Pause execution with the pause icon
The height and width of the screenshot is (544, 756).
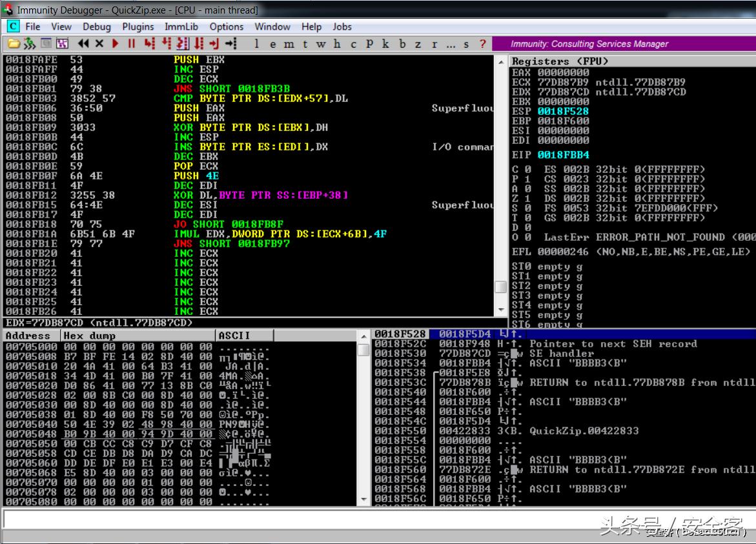(x=131, y=43)
